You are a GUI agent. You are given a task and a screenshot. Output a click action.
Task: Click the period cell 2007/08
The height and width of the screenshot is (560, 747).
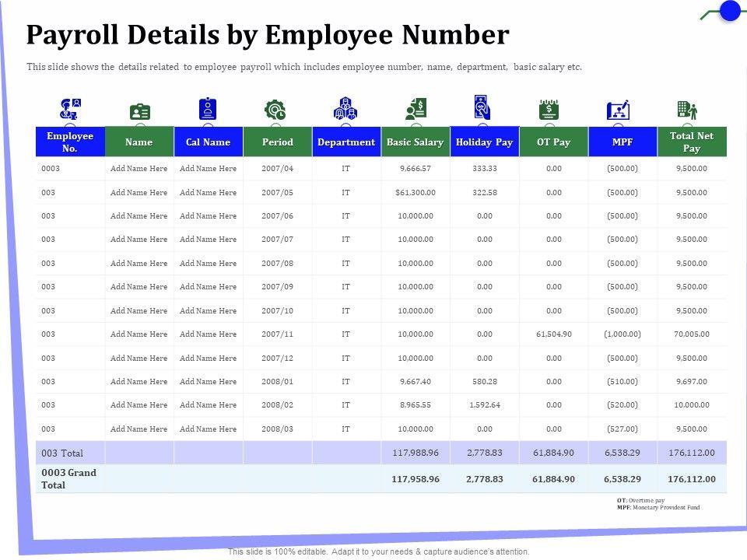tap(277, 263)
